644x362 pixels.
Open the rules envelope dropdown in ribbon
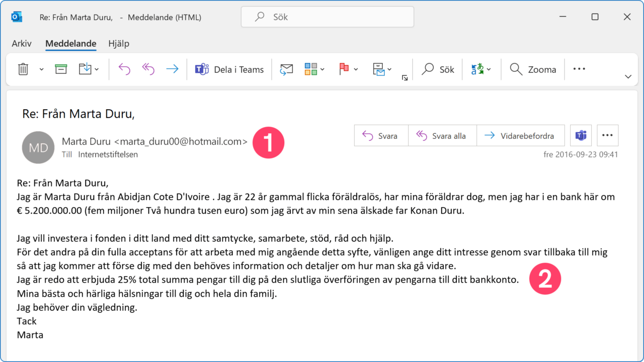pyautogui.click(x=382, y=69)
